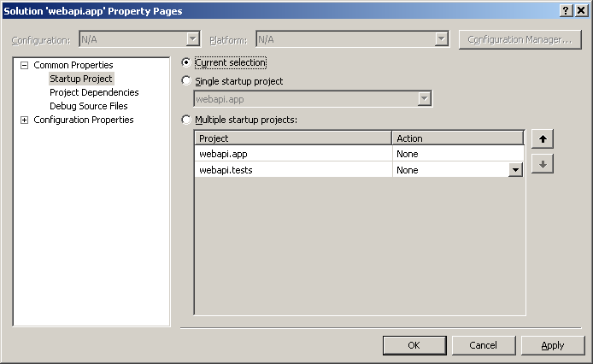This screenshot has width=593, height=364.
Task: Expand the Configuration Properties node
Action: pyautogui.click(x=24, y=120)
